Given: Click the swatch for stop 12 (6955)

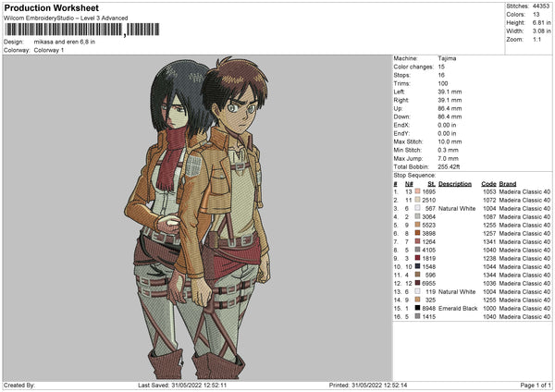Looking at the screenshot, I should (418, 283).
